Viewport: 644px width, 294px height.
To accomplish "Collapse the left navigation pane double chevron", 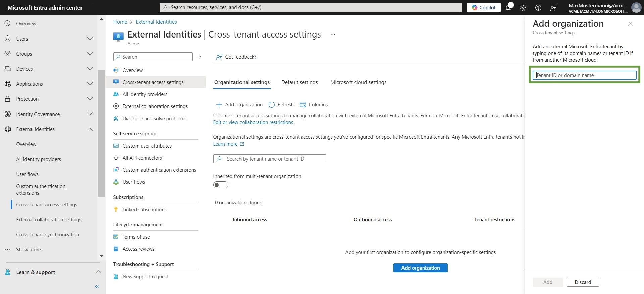I will coord(97,286).
